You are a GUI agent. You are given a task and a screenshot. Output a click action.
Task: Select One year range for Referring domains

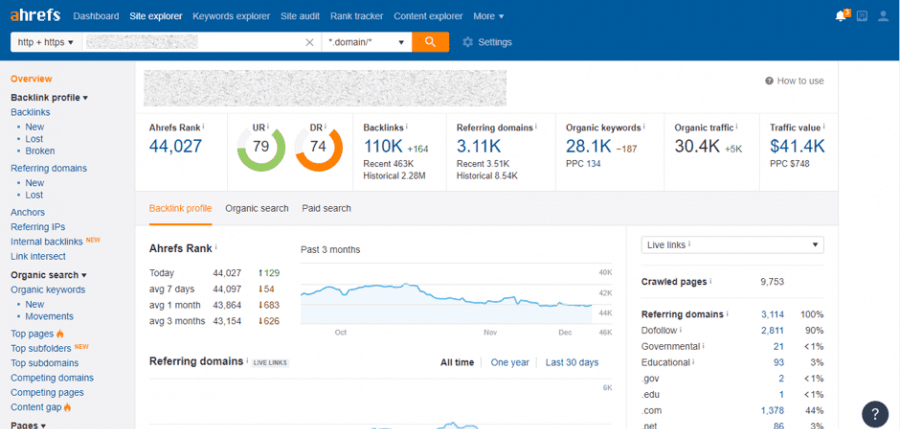point(510,362)
